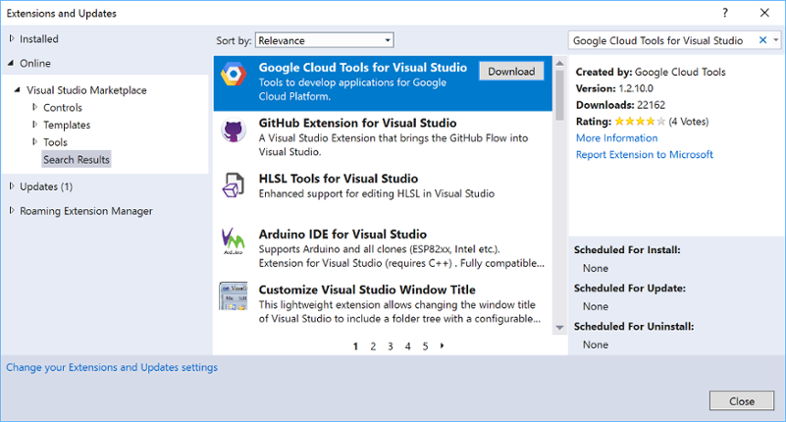The image size is (786, 422).
Task: Expand the Tools node
Action: [x=35, y=142]
